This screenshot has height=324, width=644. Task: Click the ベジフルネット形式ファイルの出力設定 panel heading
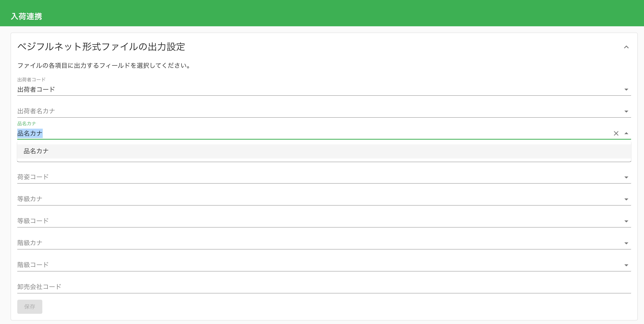pyautogui.click(x=101, y=47)
